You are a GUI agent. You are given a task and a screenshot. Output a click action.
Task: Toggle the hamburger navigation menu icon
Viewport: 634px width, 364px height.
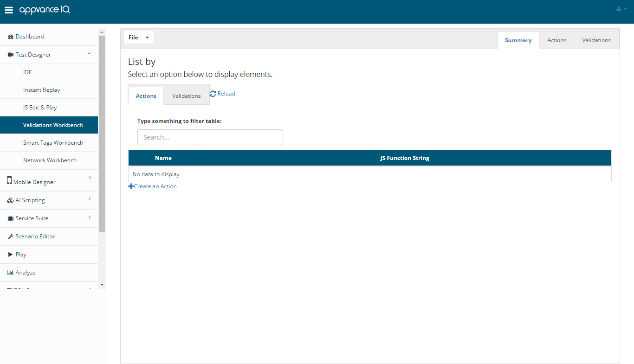(9, 10)
